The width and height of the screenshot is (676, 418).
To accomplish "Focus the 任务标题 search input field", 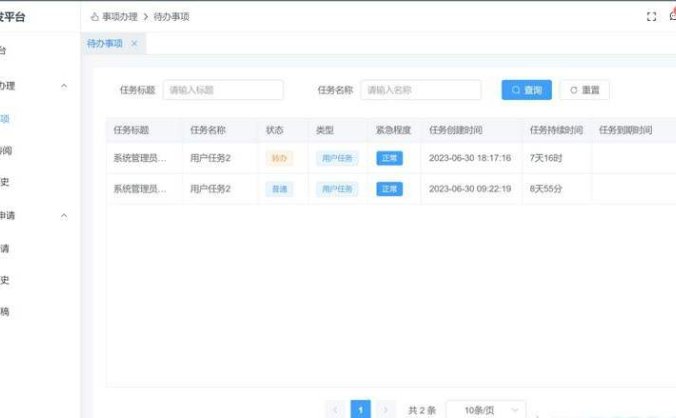I will tap(223, 90).
